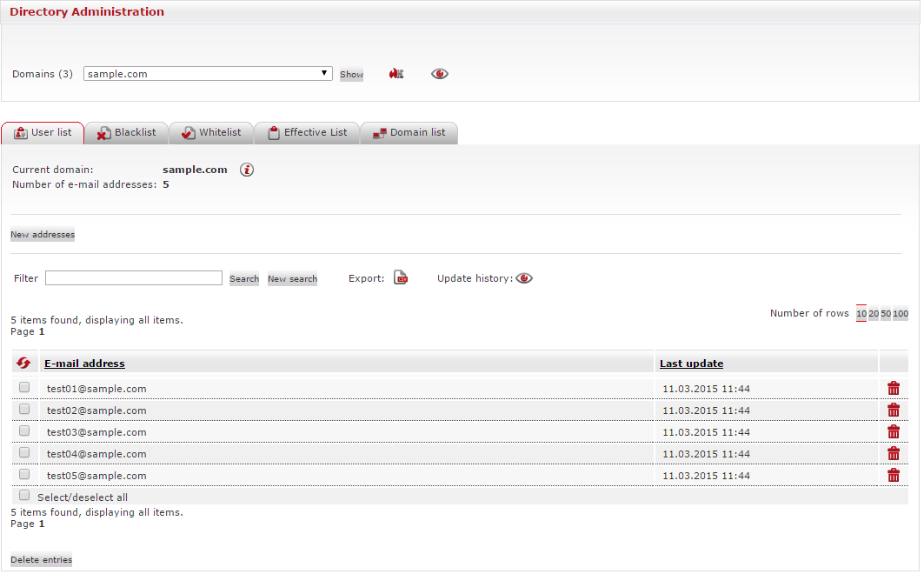The image size is (924, 574).
Task: Open the Effective List tab
Action: click(x=307, y=133)
